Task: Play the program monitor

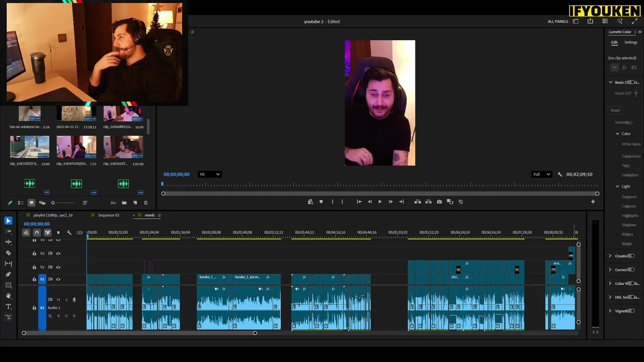Action: pos(380,202)
